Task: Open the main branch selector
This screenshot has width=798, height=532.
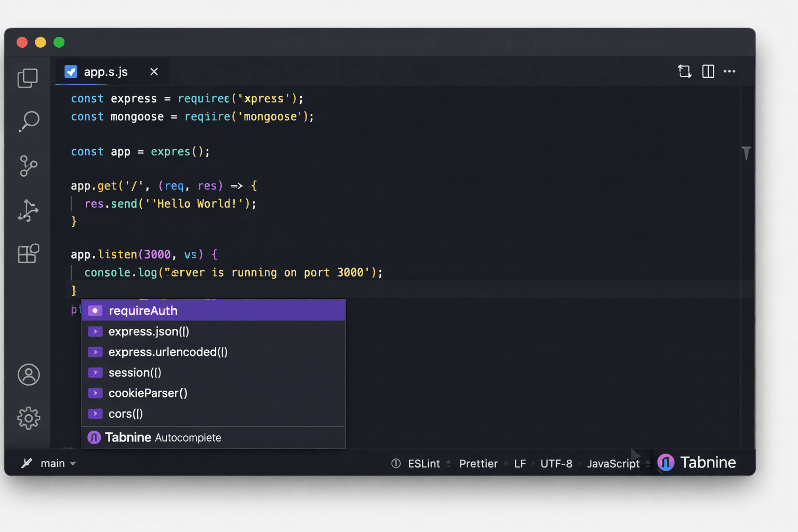Action: 58,463
